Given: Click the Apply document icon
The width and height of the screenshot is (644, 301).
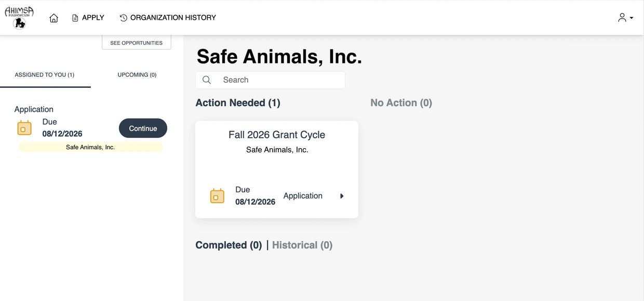Looking at the screenshot, I should pos(75,18).
